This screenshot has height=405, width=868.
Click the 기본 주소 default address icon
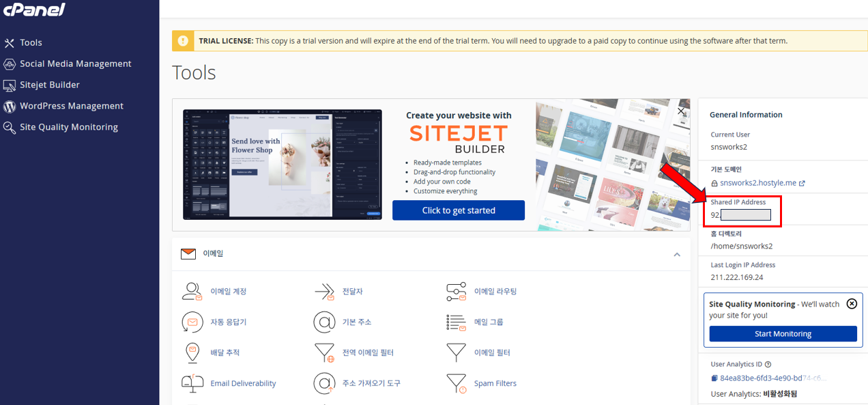[x=323, y=322]
